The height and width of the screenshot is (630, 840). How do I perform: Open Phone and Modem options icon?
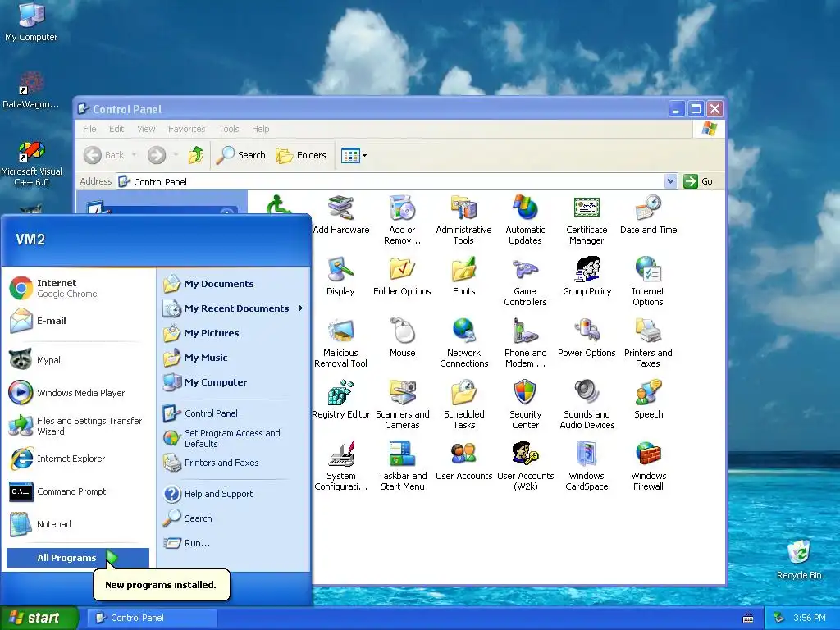(x=525, y=344)
